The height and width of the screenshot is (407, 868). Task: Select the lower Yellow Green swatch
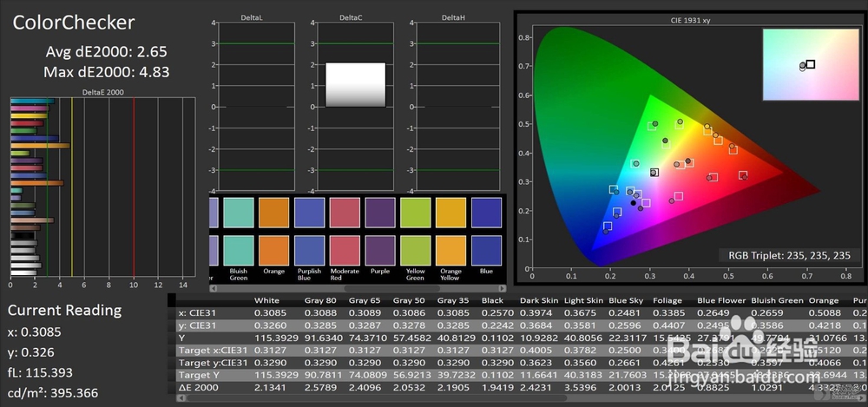[x=416, y=250]
